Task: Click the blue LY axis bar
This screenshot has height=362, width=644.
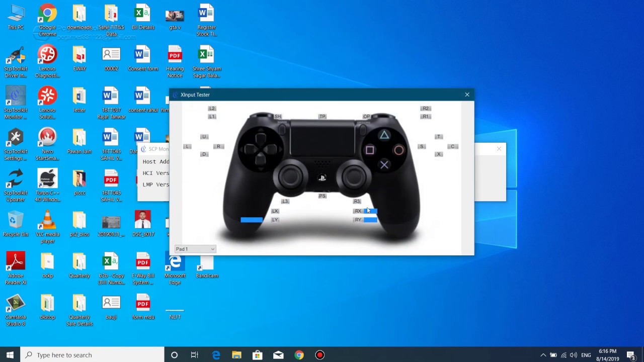Action: pyautogui.click(x=252, y=220)
